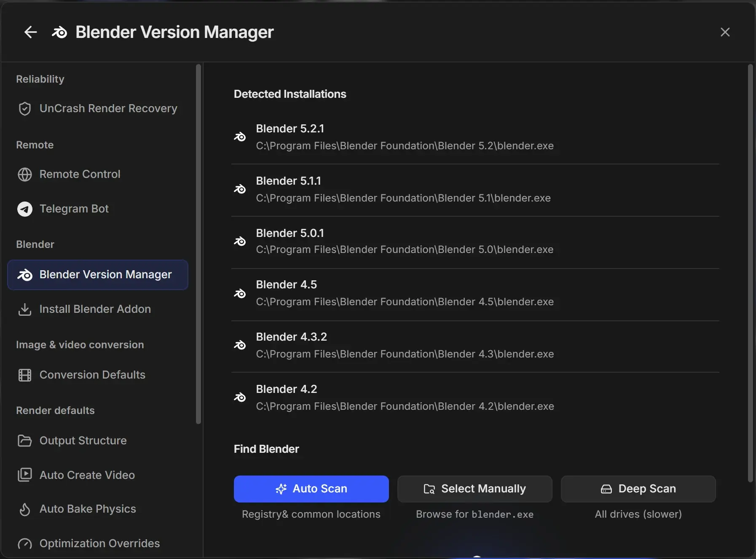Click the Blender 4.5 blender.exe path

coord(405,302)
